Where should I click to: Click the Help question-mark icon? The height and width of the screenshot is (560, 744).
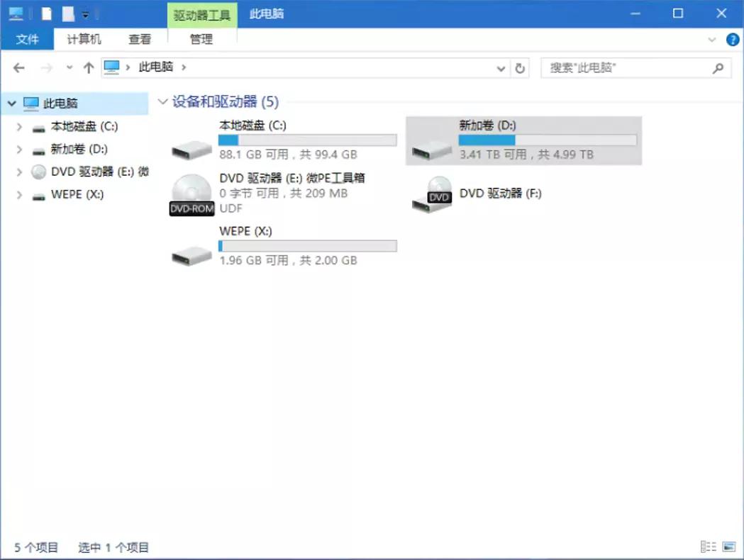[733, 40]
